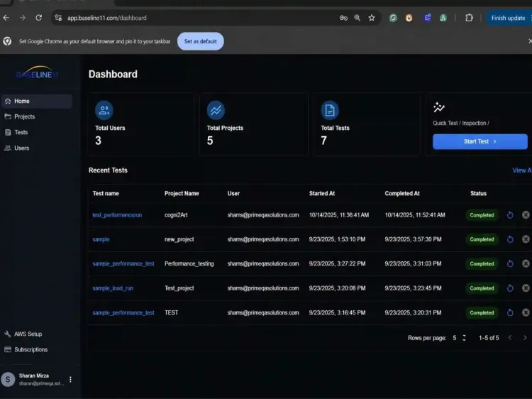Open the user menu next to Sharan Mirza

coord(70,379)
